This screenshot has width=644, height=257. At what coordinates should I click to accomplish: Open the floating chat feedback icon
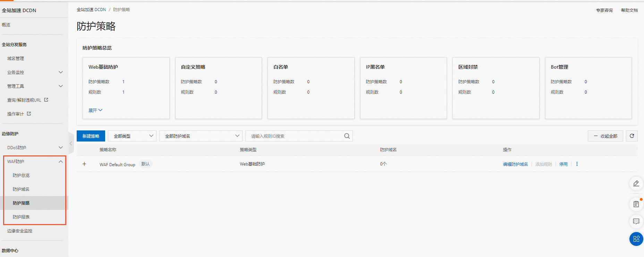pos(636,221)
